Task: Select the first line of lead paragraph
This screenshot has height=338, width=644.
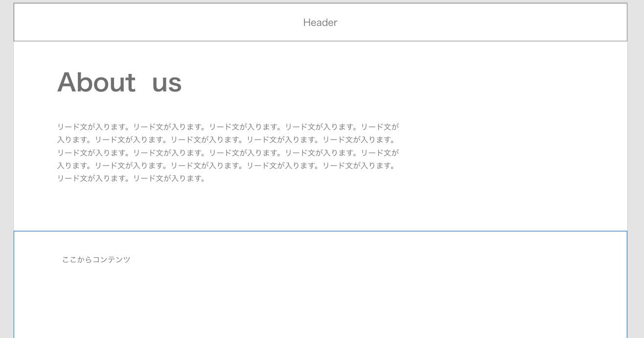Action: click(x=228, y=126)
